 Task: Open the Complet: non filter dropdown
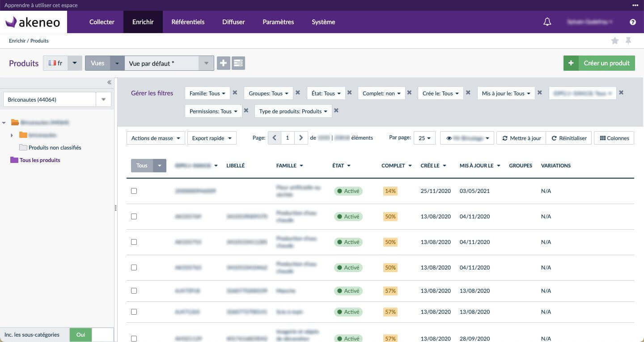pos(381,94)
